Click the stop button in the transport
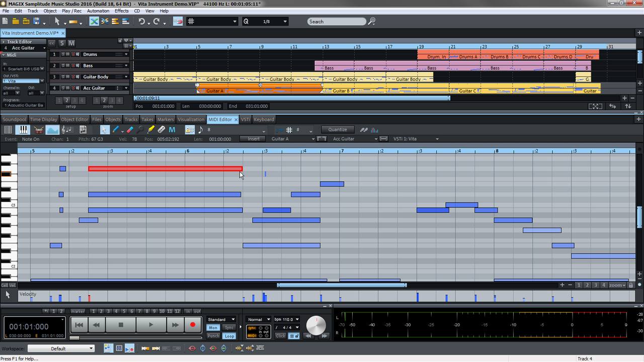 121,325
